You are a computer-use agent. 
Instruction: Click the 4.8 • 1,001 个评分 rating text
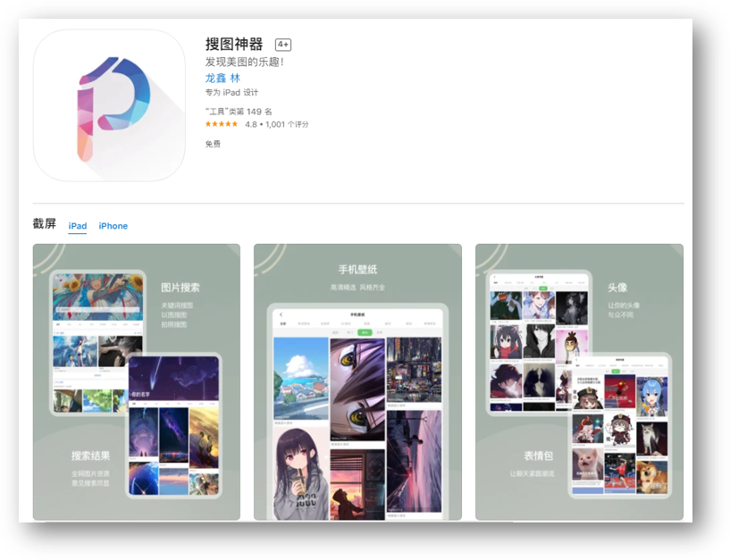277,124
